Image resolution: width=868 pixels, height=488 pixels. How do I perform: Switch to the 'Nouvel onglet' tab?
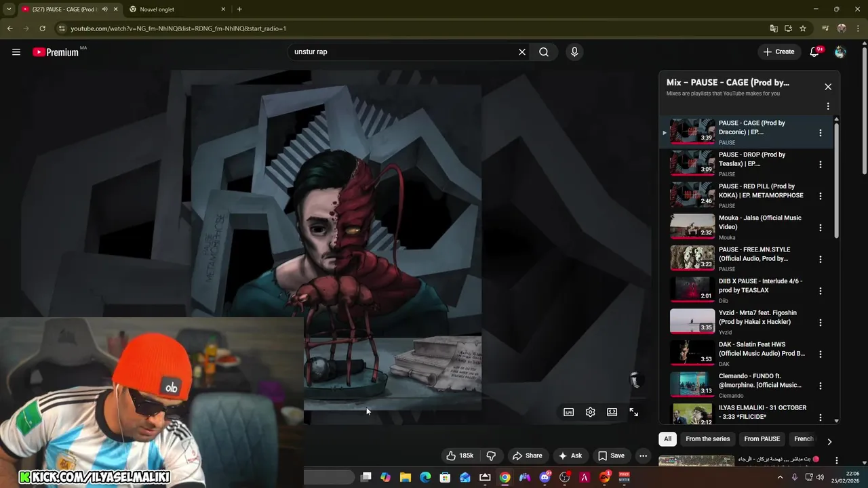(176, 9)
